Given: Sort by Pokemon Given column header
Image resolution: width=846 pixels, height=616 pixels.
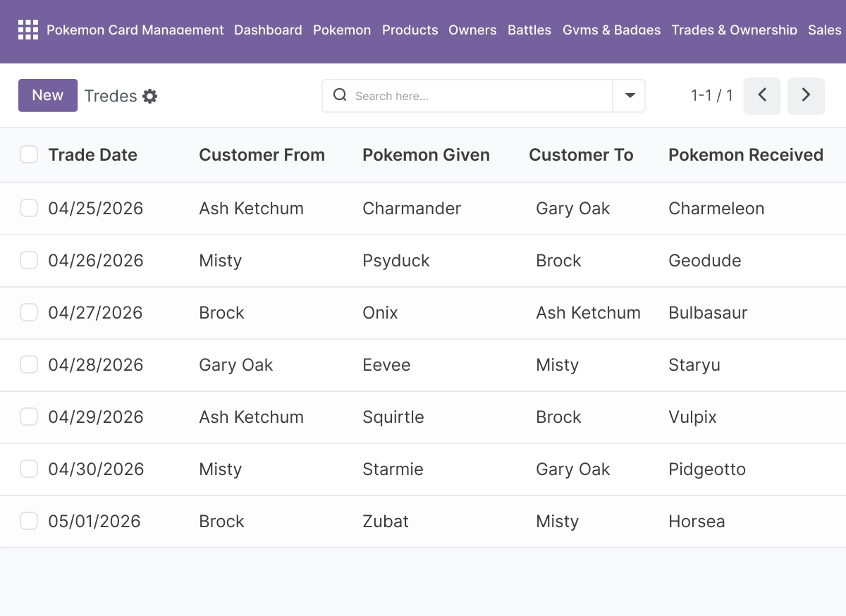Looking at the screenshot, I should tap(426, 155).
